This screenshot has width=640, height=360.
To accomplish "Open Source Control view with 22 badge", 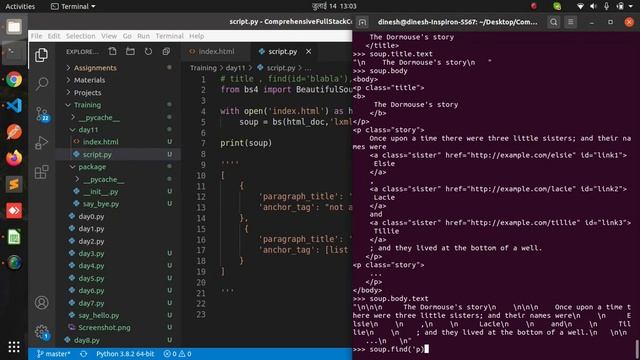I will pos(42,114).
